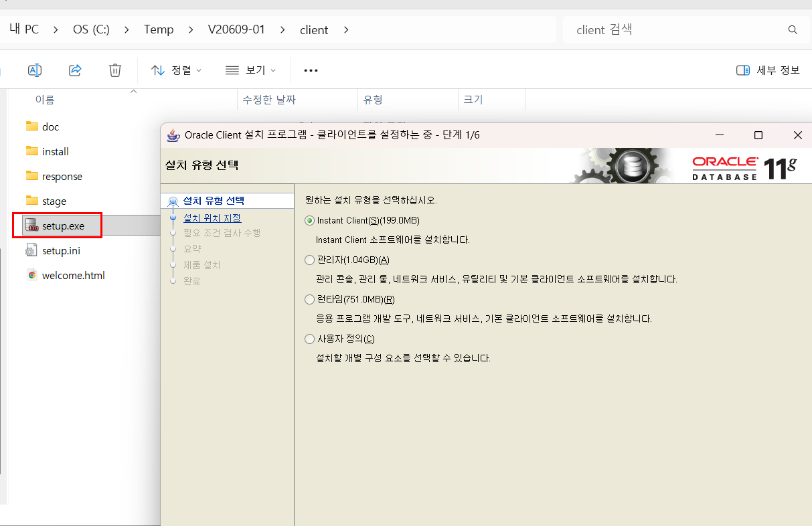Select V20609-01 in the address path

[236, 29]
